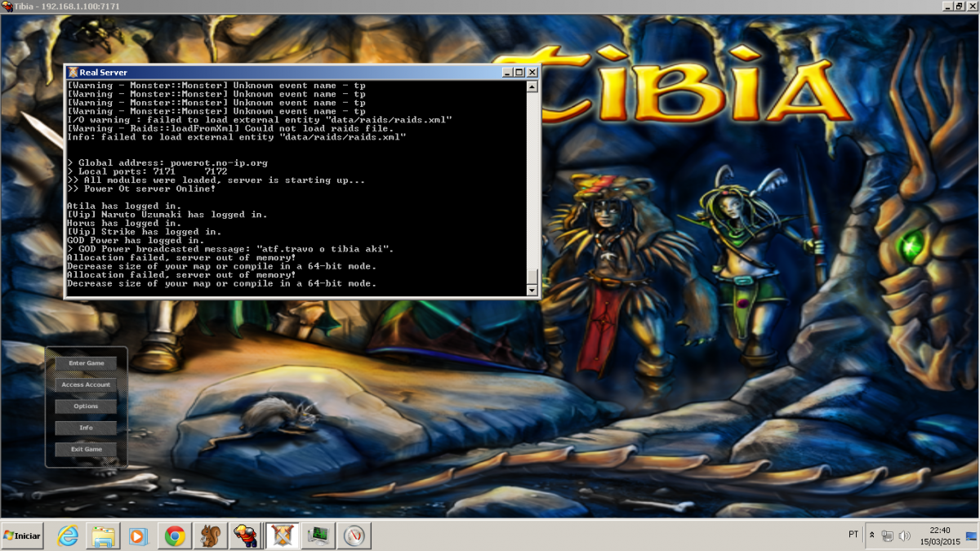Click "Local ports: 7171 7172" line
The image size is (980, 551).
point(147,171)
